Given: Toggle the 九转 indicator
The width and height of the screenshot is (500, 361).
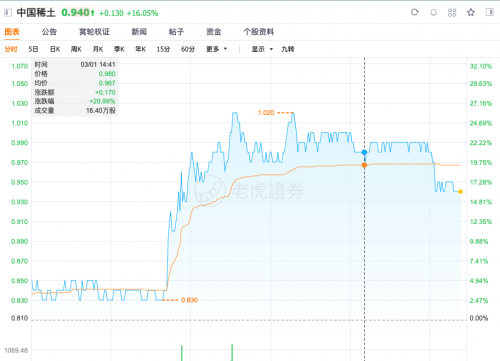Looking at the screenshot, I should pyautogui.click(x=287, y=49).
